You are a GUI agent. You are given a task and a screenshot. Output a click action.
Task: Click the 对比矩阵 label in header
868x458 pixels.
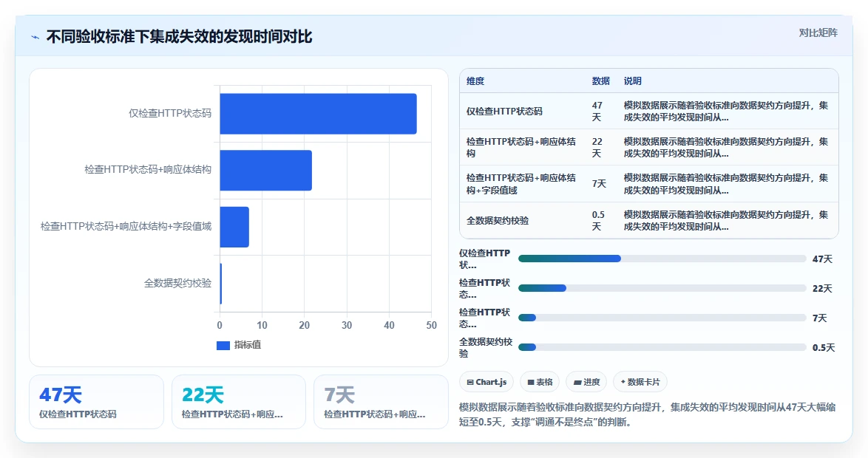point(818,33)
